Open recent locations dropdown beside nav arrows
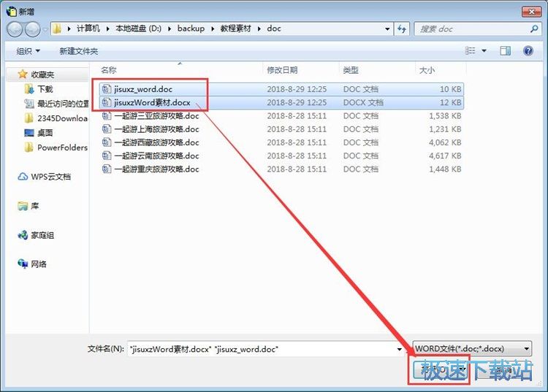Image resolution: width=548 pixels, height=392 pixels. coord(45,30)
